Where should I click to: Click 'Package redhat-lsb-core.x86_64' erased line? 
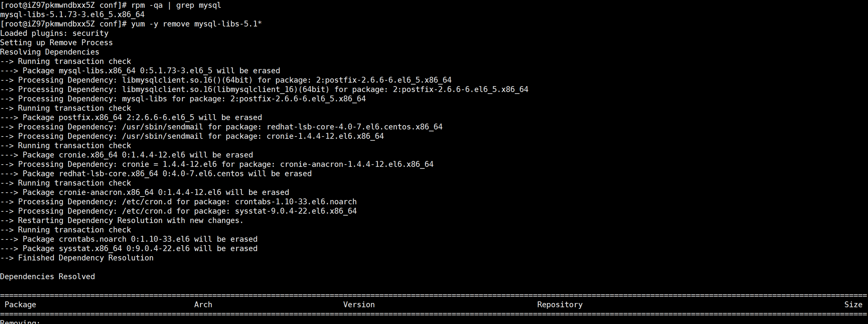point(156,174)
